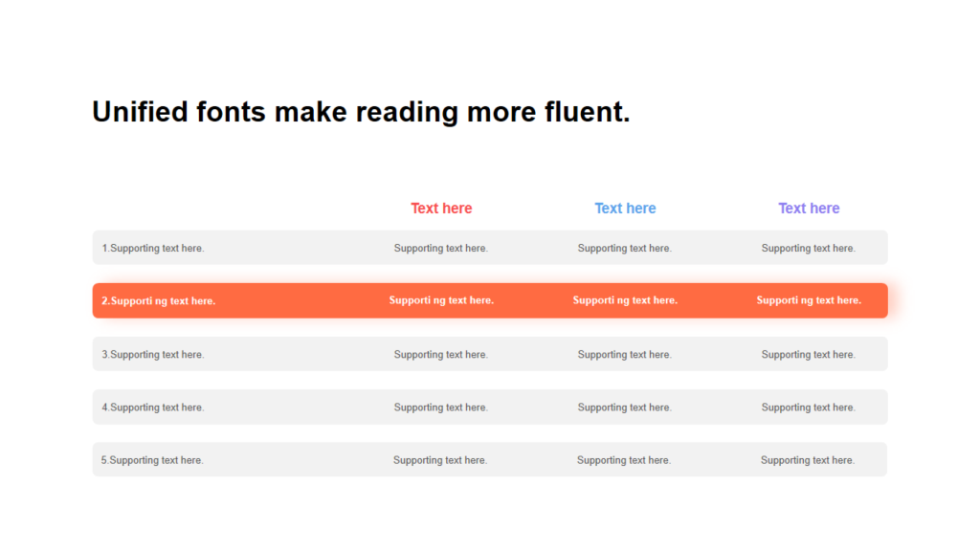Select '1.Supporting text here.' row label
Viewport: 980px width, 551px height.
pyautogui.click(x=153, y=248)
